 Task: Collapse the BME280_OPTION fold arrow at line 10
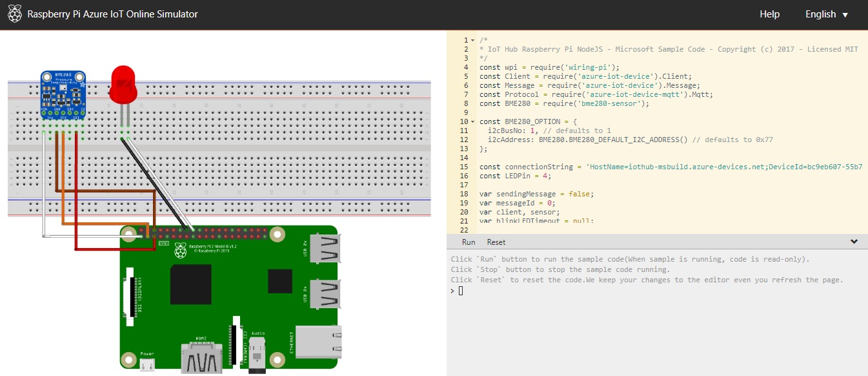click(473, 121)
